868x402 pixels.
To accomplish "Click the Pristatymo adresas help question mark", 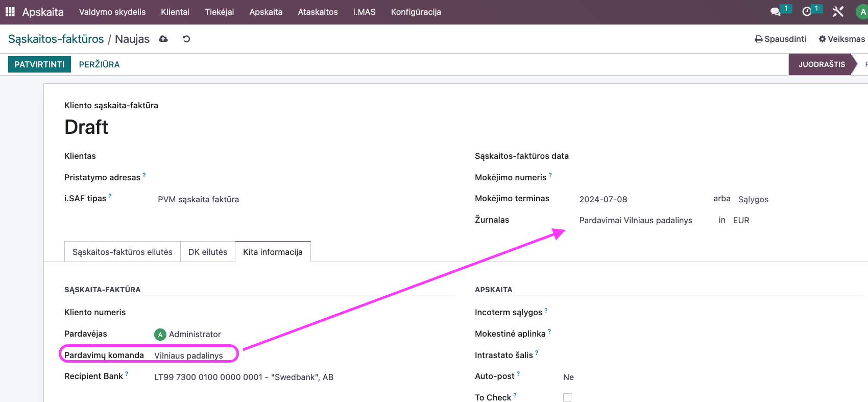I will 144,175.
